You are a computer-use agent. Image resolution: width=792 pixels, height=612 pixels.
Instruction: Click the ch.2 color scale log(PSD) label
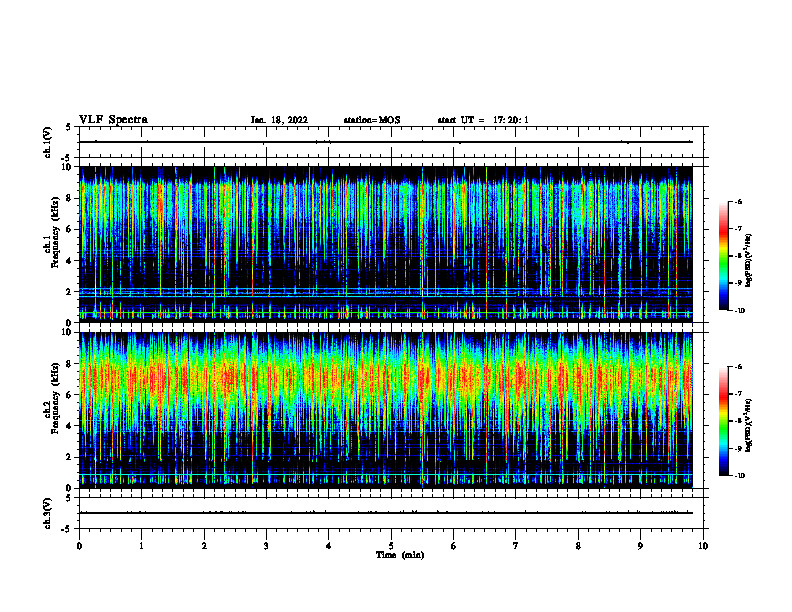(749, 426)
